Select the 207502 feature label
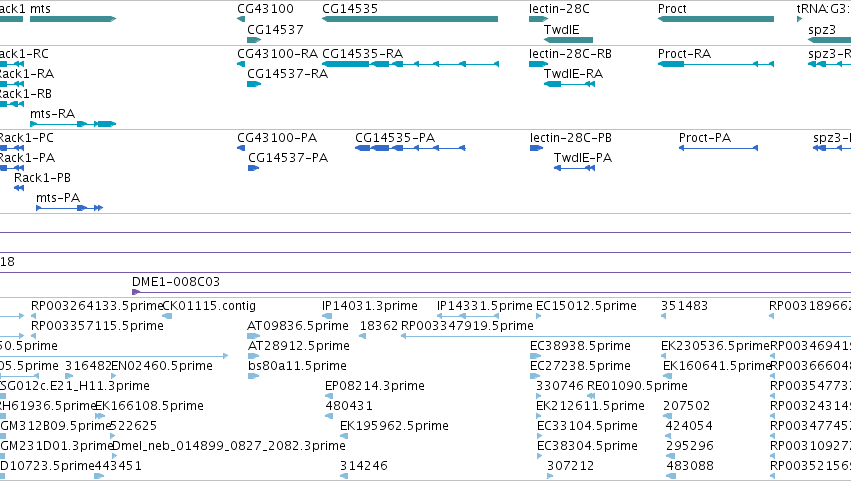Viewport: 851px width, 481px height. (x=687, y=406)
